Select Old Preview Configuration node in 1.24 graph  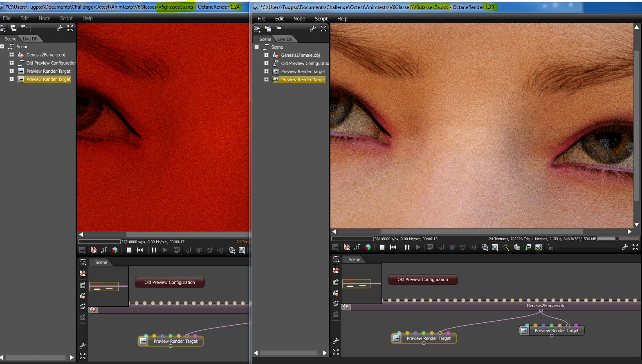coord(170,282)
